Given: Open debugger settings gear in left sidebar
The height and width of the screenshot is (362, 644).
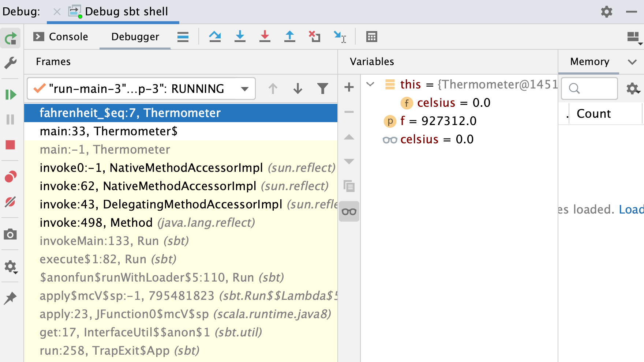Looking at the screenshot, I should (x=11, y=267).
